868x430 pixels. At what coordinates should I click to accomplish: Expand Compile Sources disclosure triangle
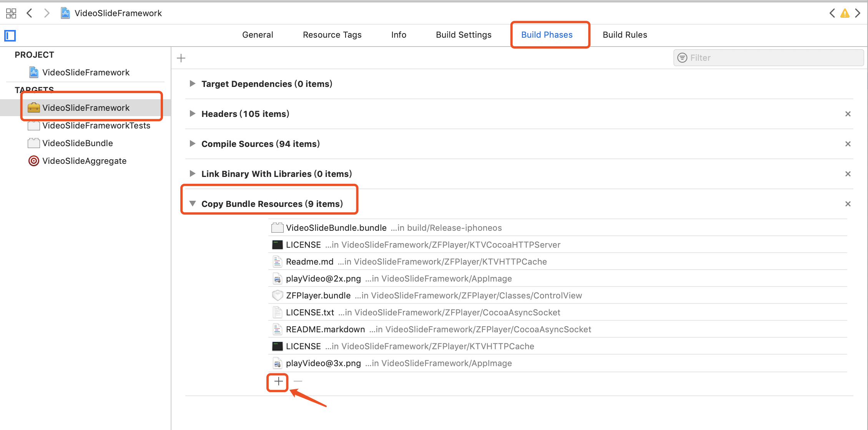tap(193, 144)
